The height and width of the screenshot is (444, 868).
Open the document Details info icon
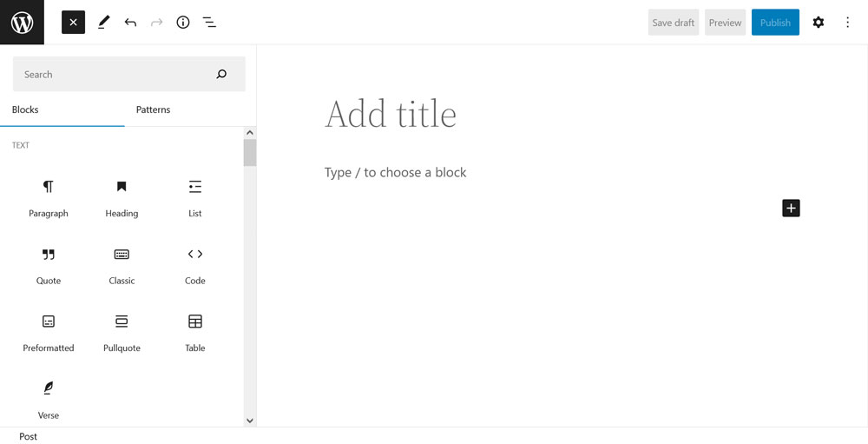tap(182, 23)
